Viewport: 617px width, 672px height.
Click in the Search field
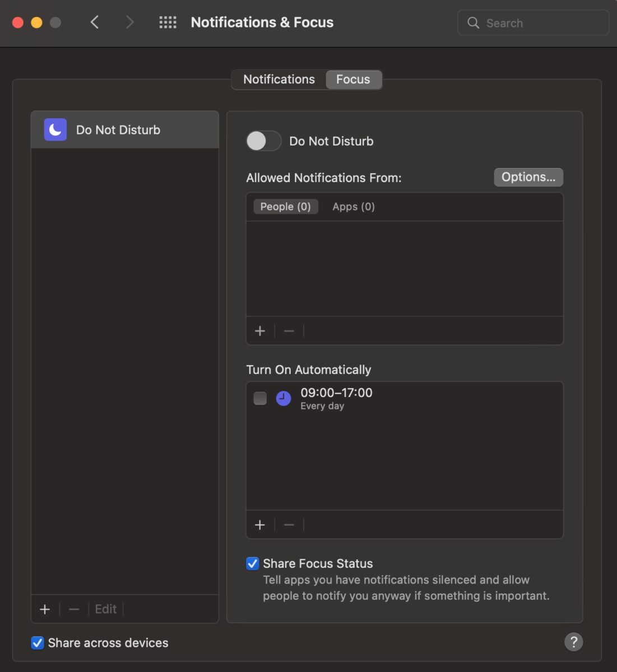point(533,23)
